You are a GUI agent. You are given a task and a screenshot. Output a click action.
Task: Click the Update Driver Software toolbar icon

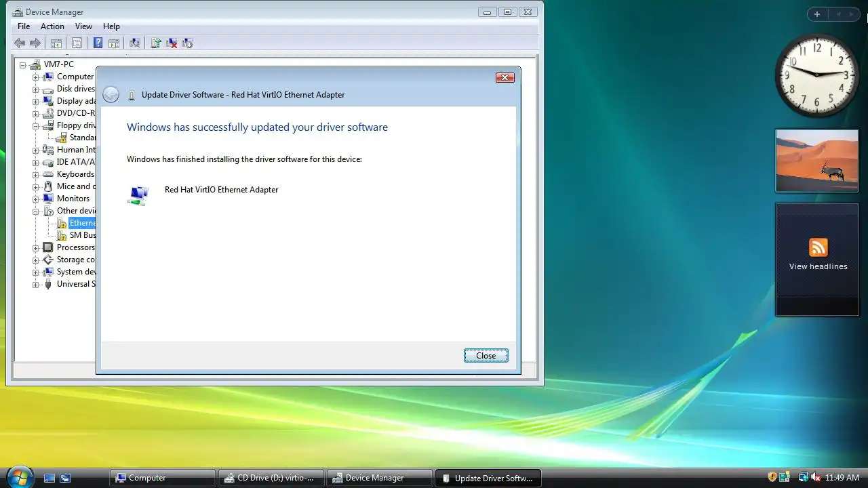click(155, 43)
